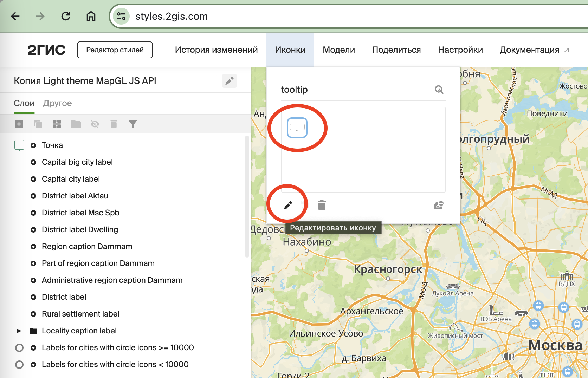Click the Редактор стилей button
This screenshot has width=588, height=378.
click(115, 50)
